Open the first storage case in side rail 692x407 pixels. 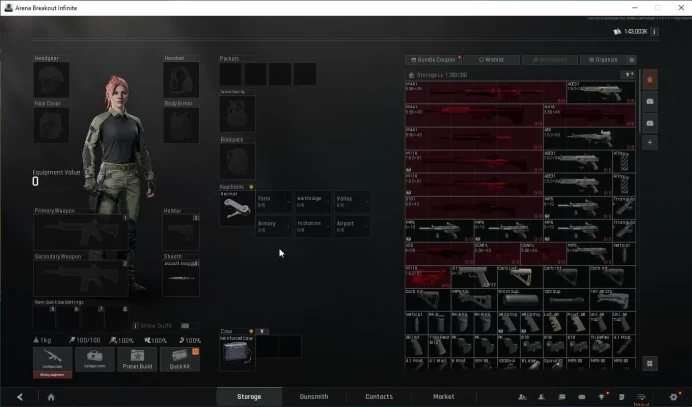point(650,102)
